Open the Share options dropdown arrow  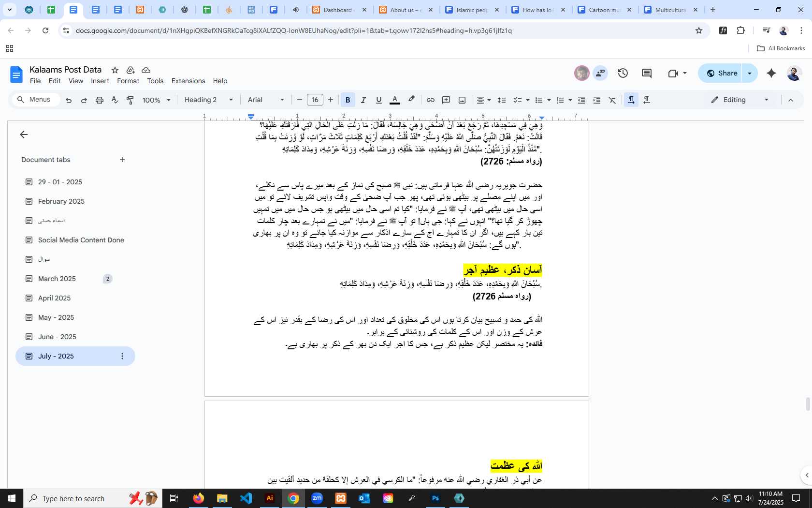(x=750, y=73)
